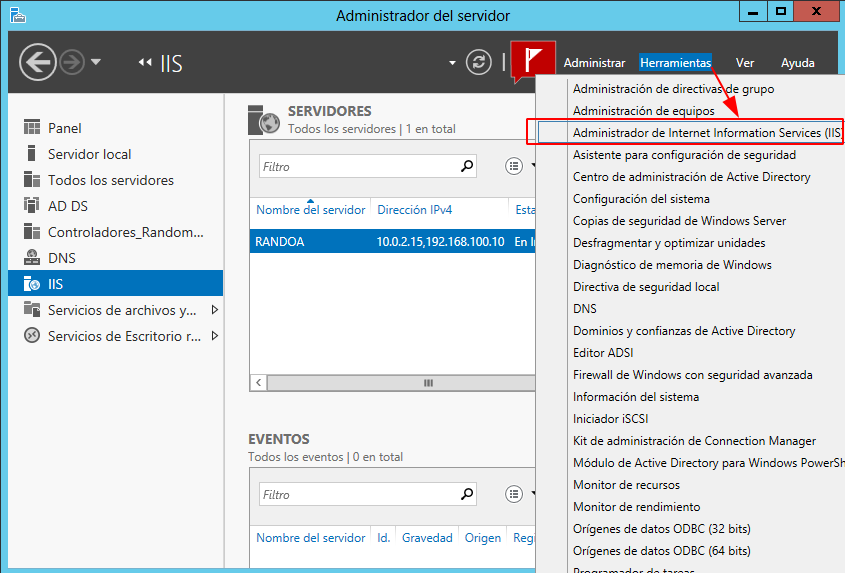The image size is (845, 573).
Task: Open the navigation history dropdown arrow
Action: [96, 62]
